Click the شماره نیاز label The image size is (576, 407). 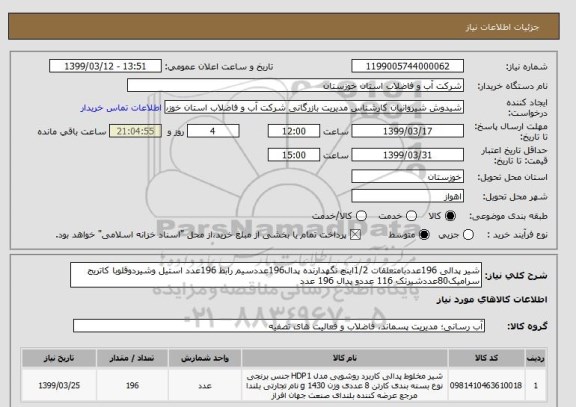pyautogui.click(x=527, y=67)
